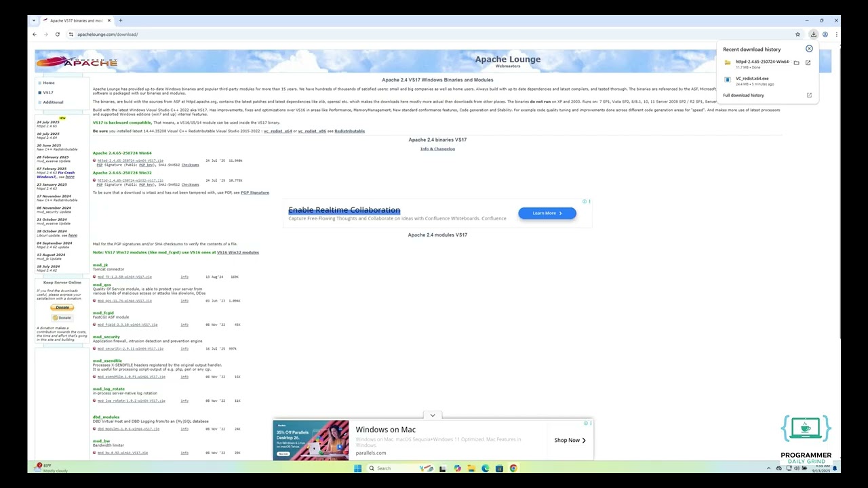
Task: Open the Home sidebar menu item
Action: (49, 83)
